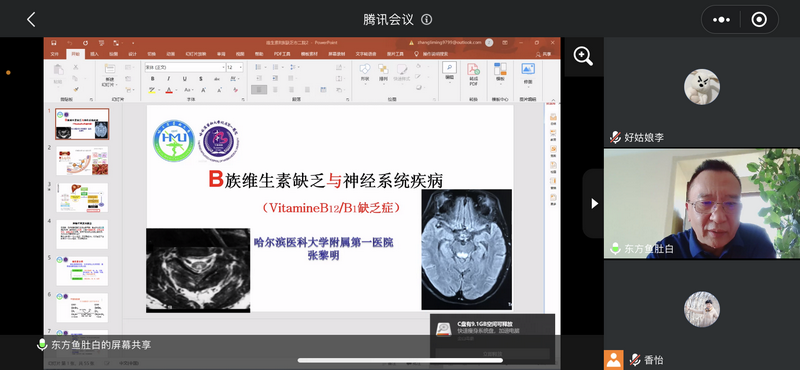Click the disk space cleanup notification popup
This screenshot has height=370, width=800.
(x=492, y=339)
